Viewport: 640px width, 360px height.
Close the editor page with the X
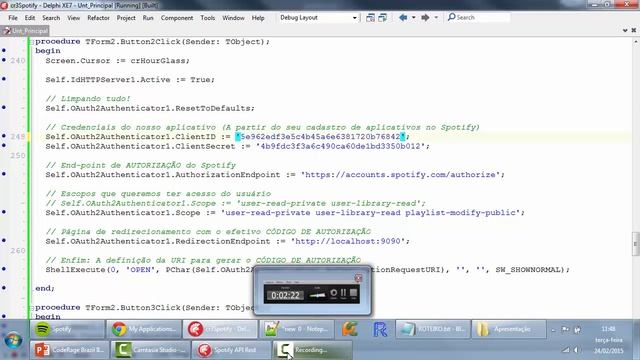pyautogui.click(x=634, y=30)
